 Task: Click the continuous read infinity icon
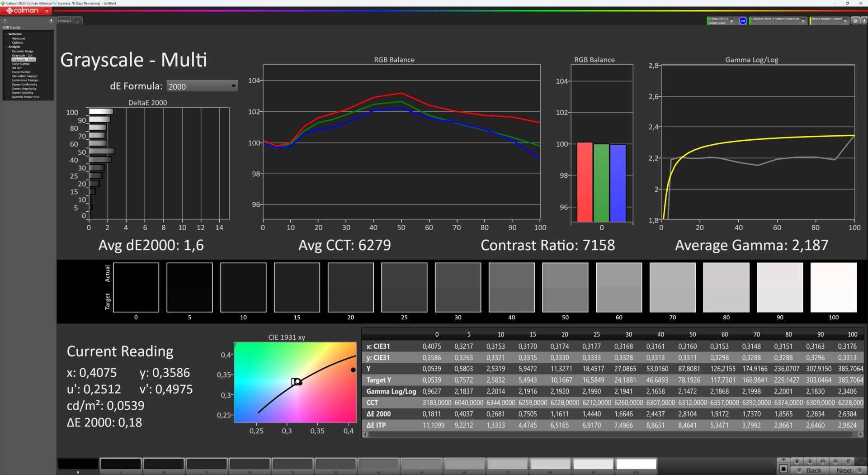(835, 461)
